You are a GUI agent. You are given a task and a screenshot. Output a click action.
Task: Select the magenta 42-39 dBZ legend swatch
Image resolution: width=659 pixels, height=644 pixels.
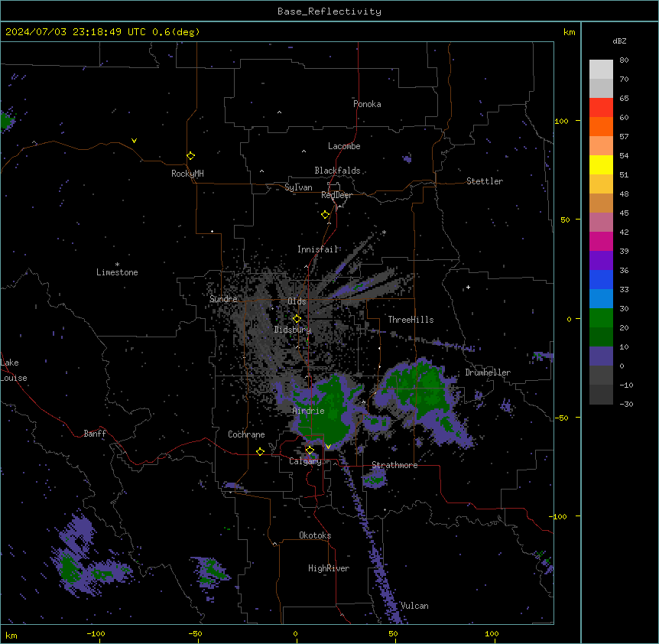pos(601,241)
